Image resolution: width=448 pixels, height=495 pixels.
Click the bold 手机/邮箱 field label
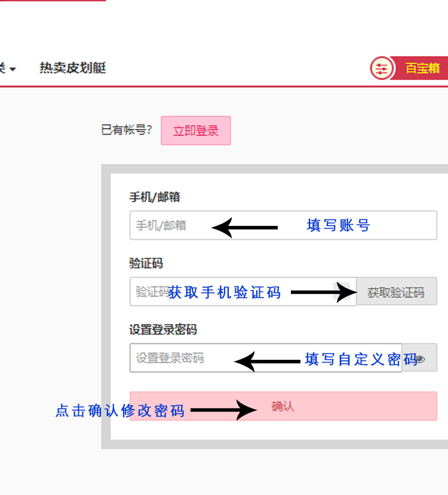pyautogui.click(x=155, y=197)
